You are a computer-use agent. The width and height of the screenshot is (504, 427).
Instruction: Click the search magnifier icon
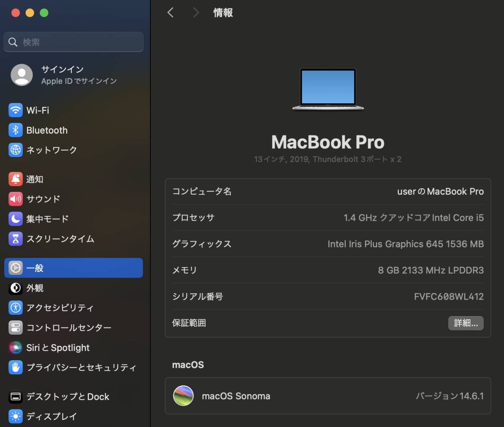13,42
